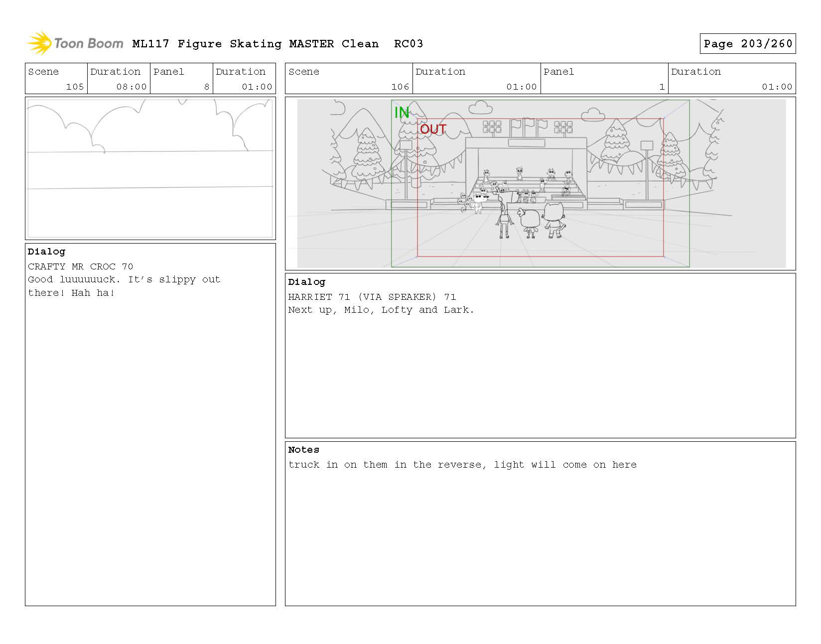Select the title 'ML117 Figure Skating MASTER Clean RC03'
The width and height of the screenshot is (821, 644).
tap(277, 44)
